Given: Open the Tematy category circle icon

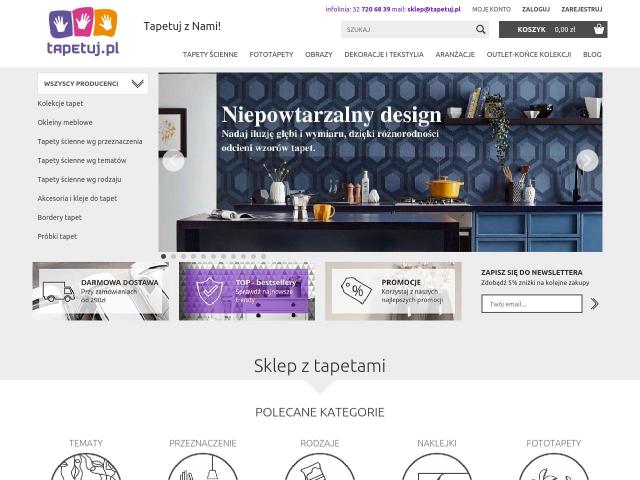Looking at the screenshot, I should click(86, 467).
